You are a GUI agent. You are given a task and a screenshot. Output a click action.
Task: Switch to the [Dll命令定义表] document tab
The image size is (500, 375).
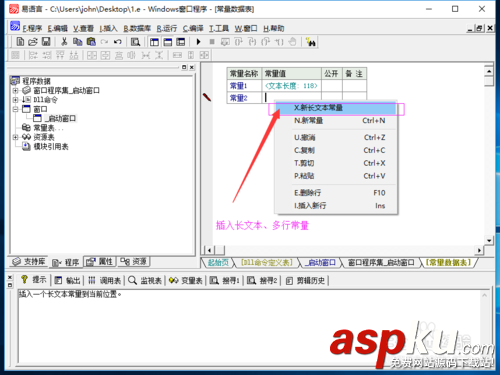coord(267,263)
